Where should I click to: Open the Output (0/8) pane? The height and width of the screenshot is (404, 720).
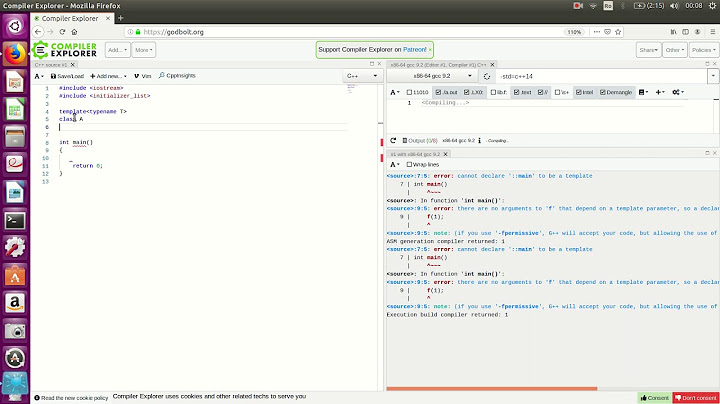420,140
